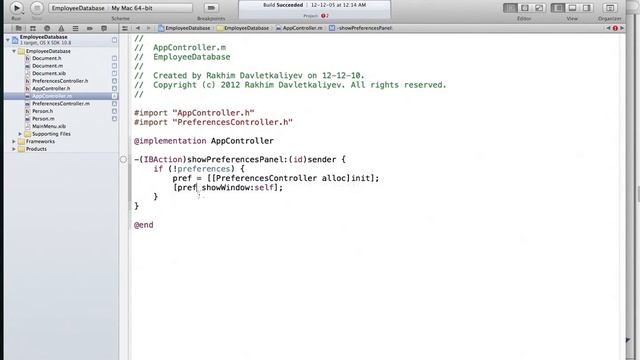Click the source control badge beside Document.h
Image resolution: width=640 pixels, height=360 pixels.
coord(114,58)
